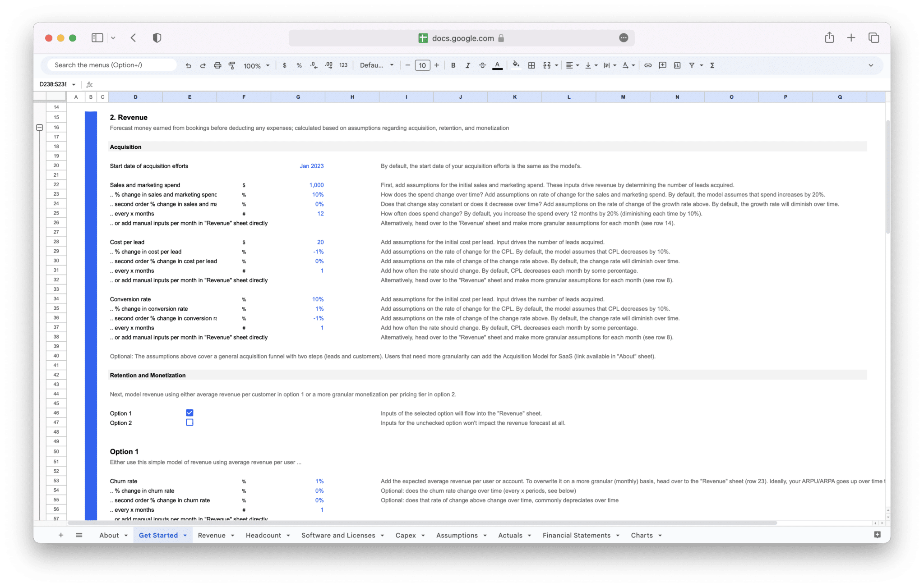Toggle bold formatting
This screenshot has width=924, height=587.
(x=453, y=65)
